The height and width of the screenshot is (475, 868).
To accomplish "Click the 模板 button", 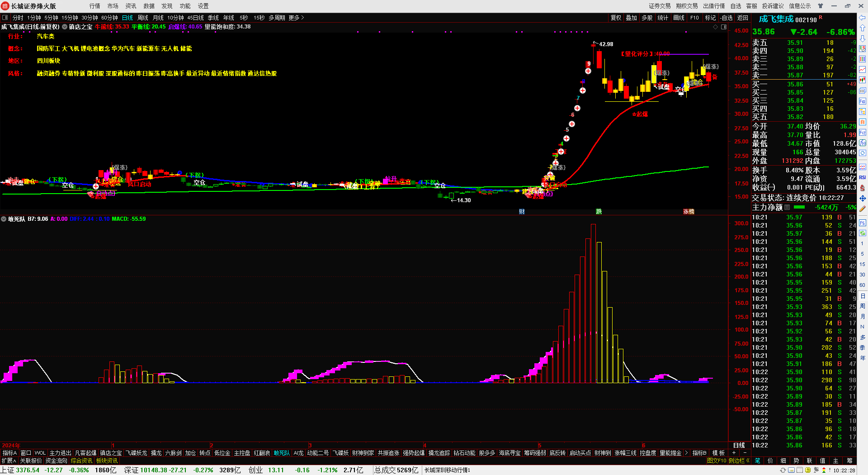I will pos(719,453).
